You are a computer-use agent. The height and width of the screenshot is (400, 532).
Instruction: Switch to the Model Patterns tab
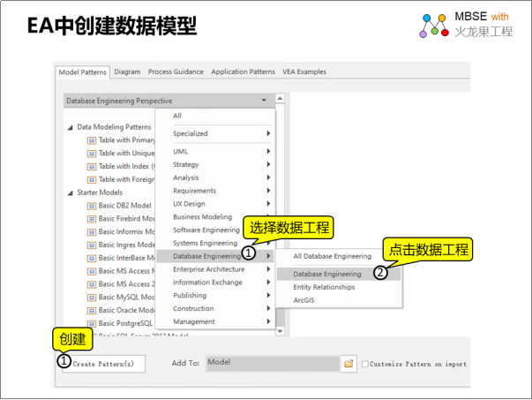82,72
